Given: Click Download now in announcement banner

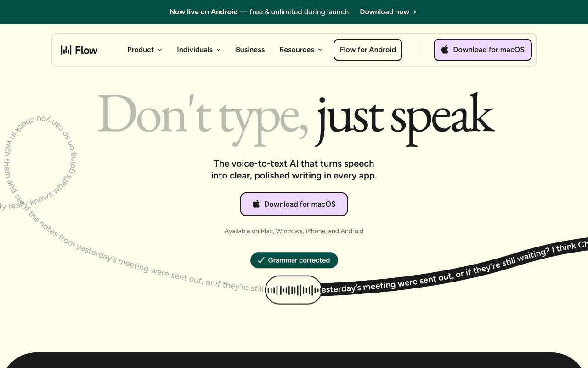Looking at the screenshot, I should 384,12.
